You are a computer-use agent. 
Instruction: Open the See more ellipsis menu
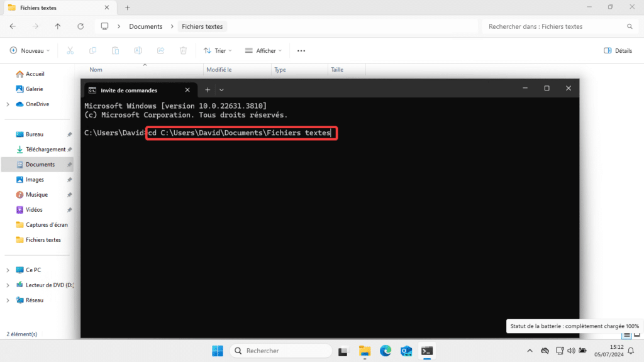pyautogui.click(x=301, y=50)
